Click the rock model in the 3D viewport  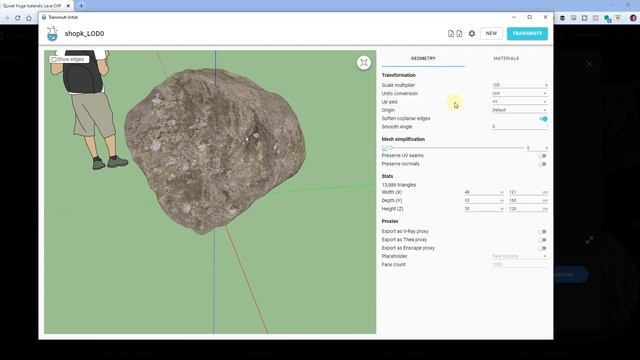[215, 150]
